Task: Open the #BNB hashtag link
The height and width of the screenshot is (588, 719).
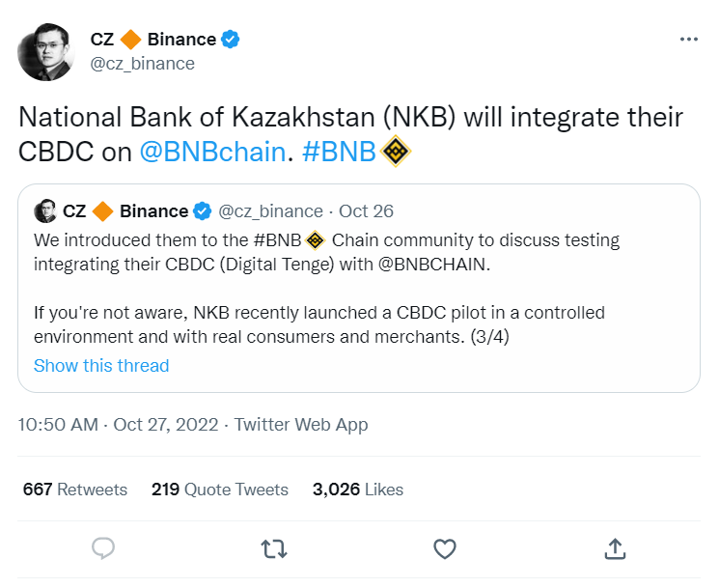Action: [x=340, y=153]
